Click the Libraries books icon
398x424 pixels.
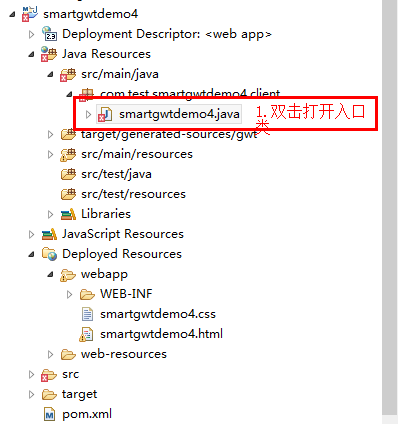pos(68,214)
